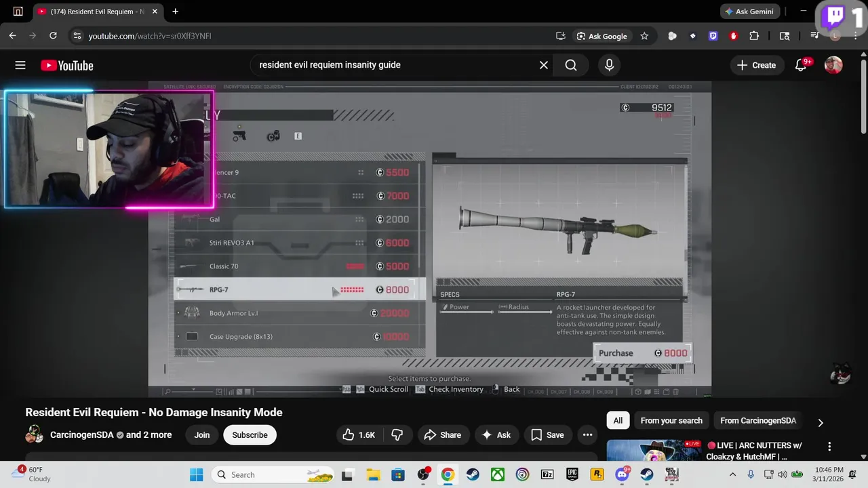
Task: Open the clock and date panel
Action: tap(830, 474)
